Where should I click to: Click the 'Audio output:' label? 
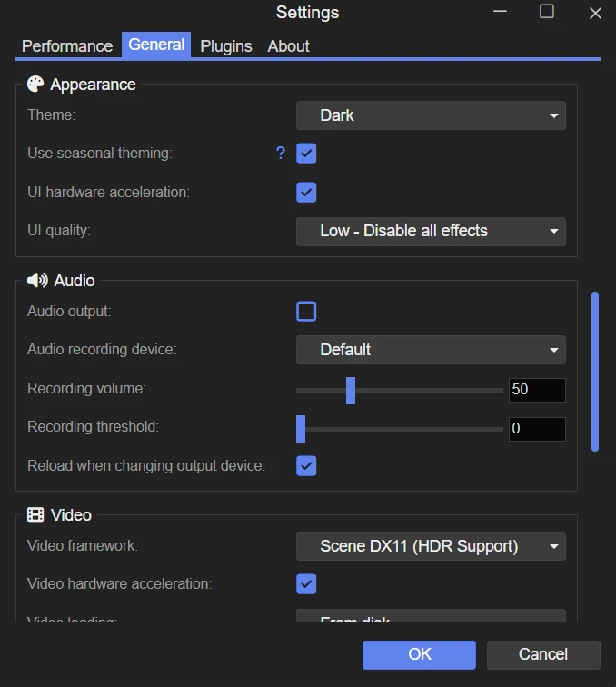[x=69, y=311]
